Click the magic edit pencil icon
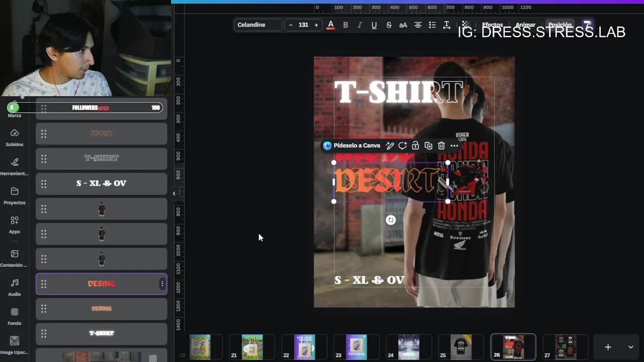644x362 pixels. tap(389, 146)
